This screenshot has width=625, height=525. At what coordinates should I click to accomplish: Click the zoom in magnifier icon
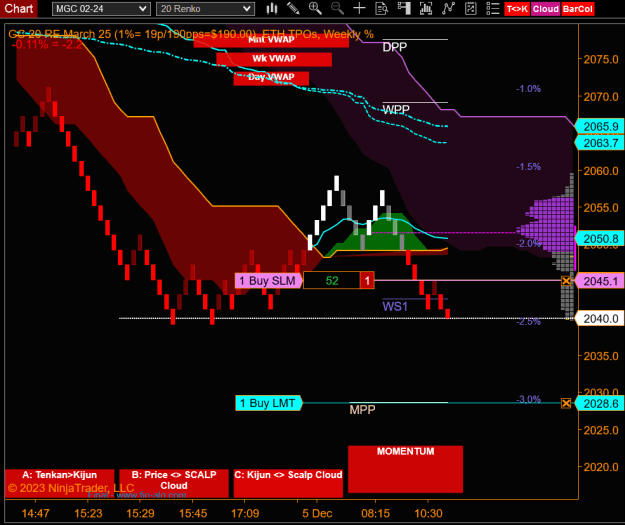point(315,8)
